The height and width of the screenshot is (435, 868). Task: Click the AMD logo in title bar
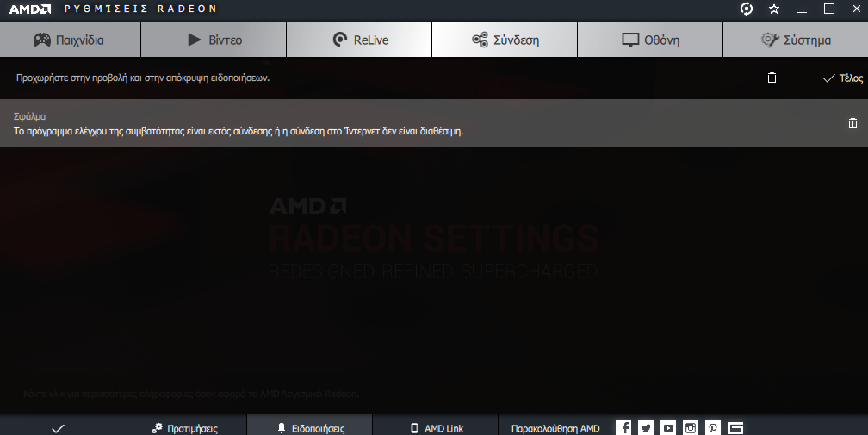tap(30, 9)
